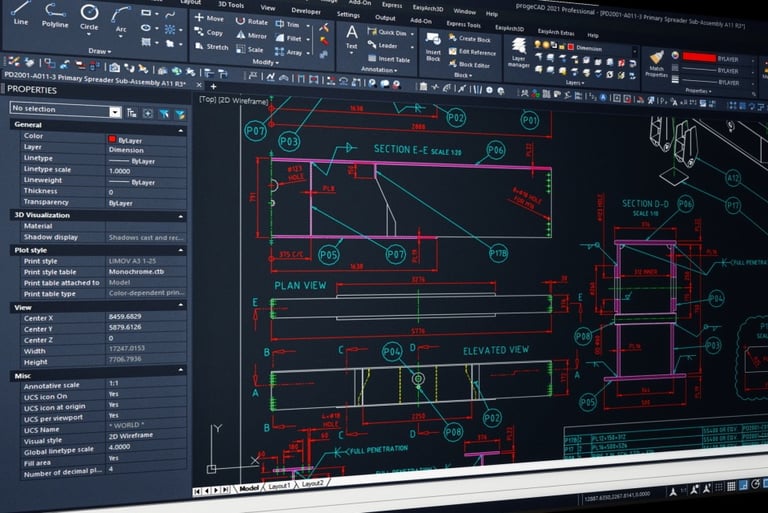
Task: Activate the Mirror tool
Action: tap(251, 36)
